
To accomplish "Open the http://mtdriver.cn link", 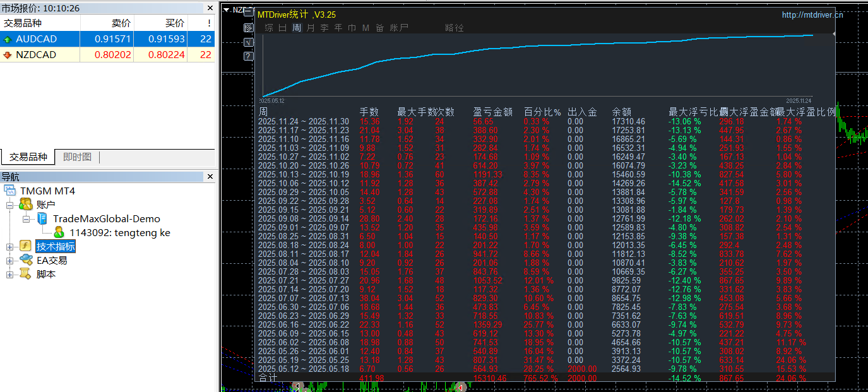I will (x=812, y=15).
